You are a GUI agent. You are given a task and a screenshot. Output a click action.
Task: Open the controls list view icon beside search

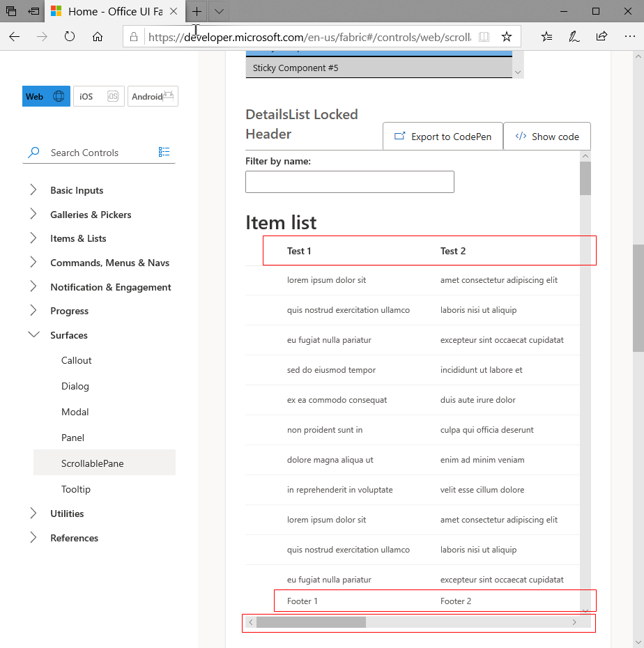tap(164, 152)
